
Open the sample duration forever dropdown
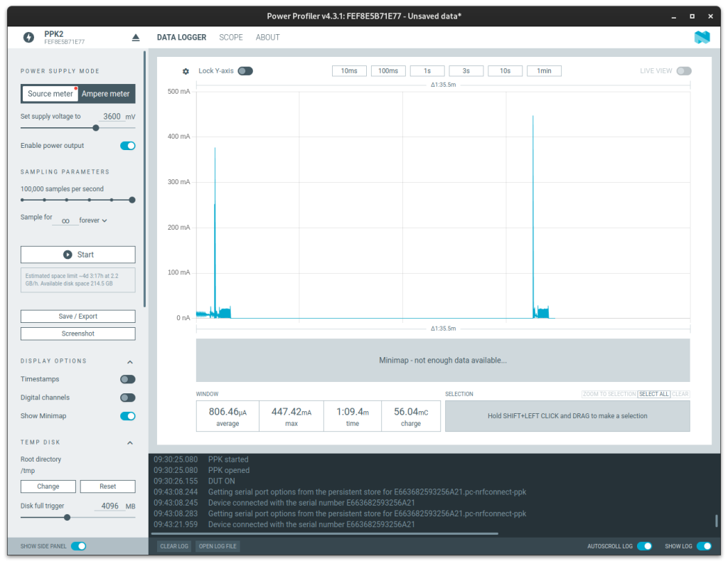93,220
